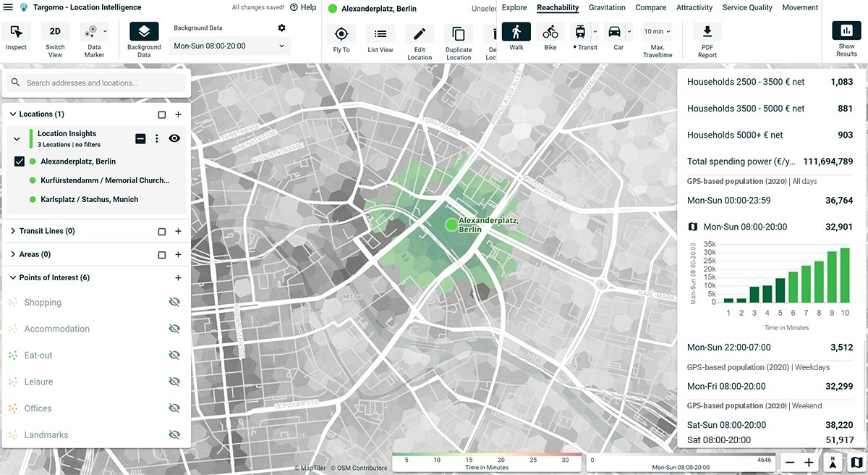Show Shopping POIs via eye icon

174,302
